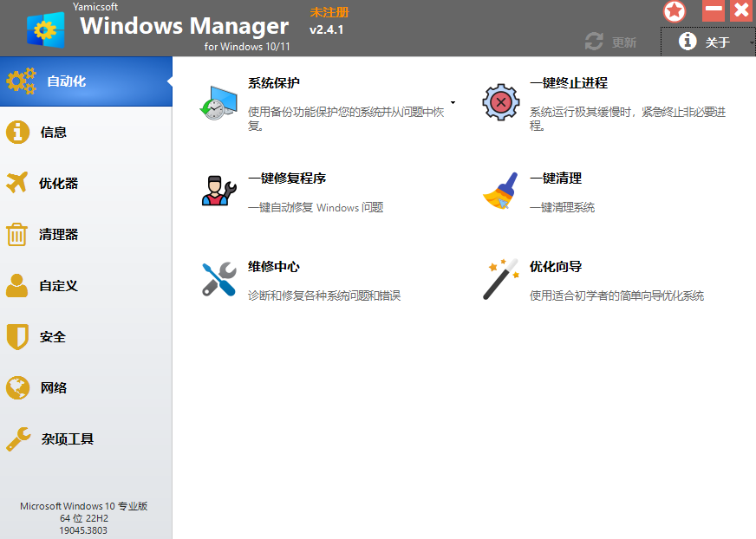Screen dimensions: 756x539
Task: Open 系统保护 title link
Action: 274,83
